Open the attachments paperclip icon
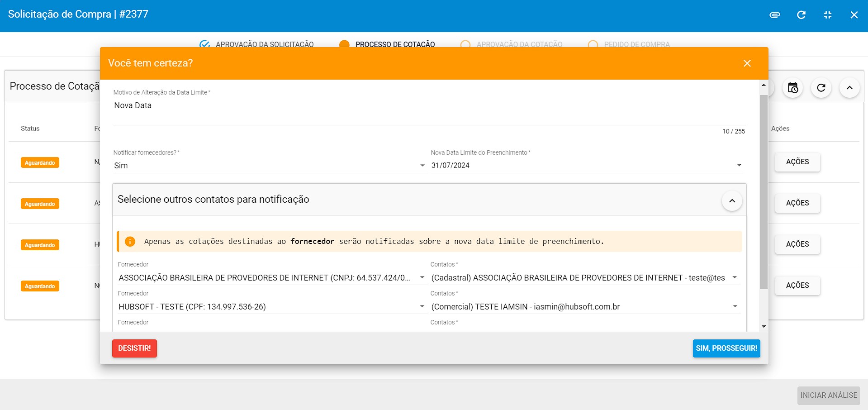Viewport: 868px width, 410px height. pyautogui.click(x=775, y=15)
